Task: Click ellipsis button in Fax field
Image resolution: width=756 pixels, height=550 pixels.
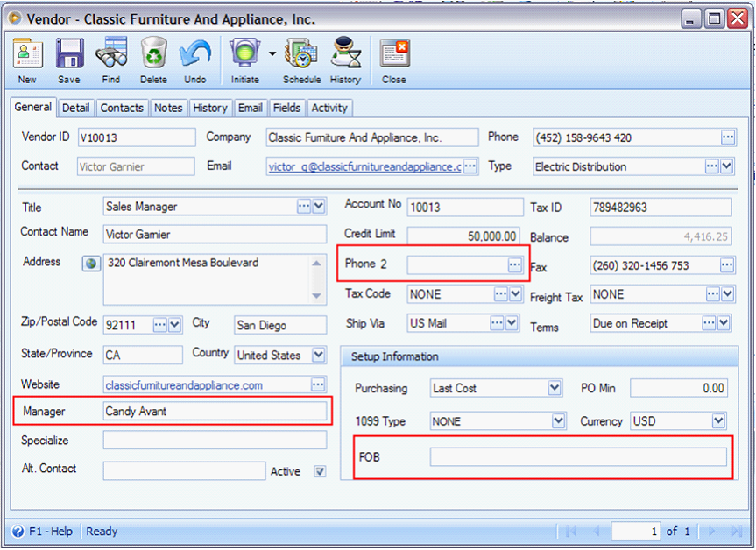Action: click(x=726, y=265)
